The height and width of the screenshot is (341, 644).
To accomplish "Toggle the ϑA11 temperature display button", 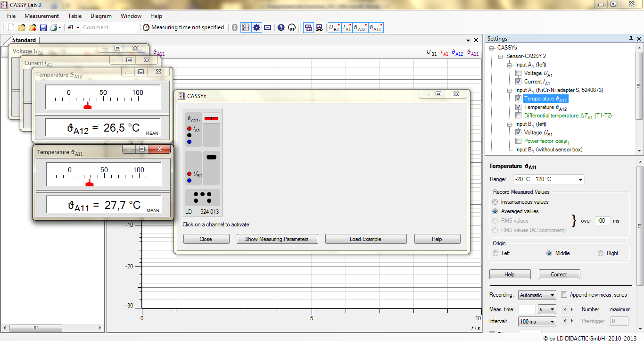I will point(375,28).
